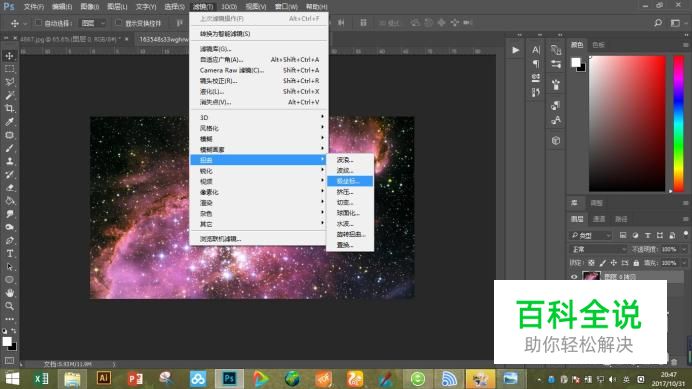
Task: Select the Hand tool
Action: coord(9,293)
